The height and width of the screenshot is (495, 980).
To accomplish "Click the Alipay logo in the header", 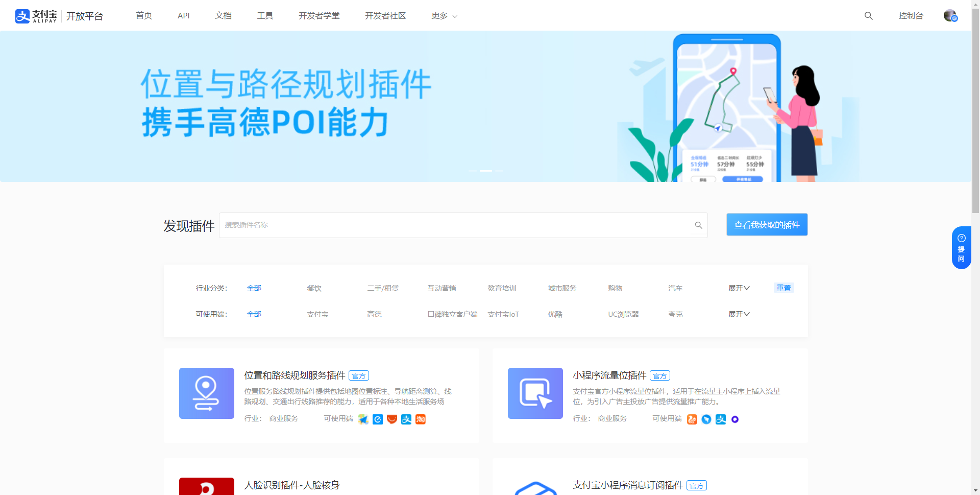I will pos(36,16).
